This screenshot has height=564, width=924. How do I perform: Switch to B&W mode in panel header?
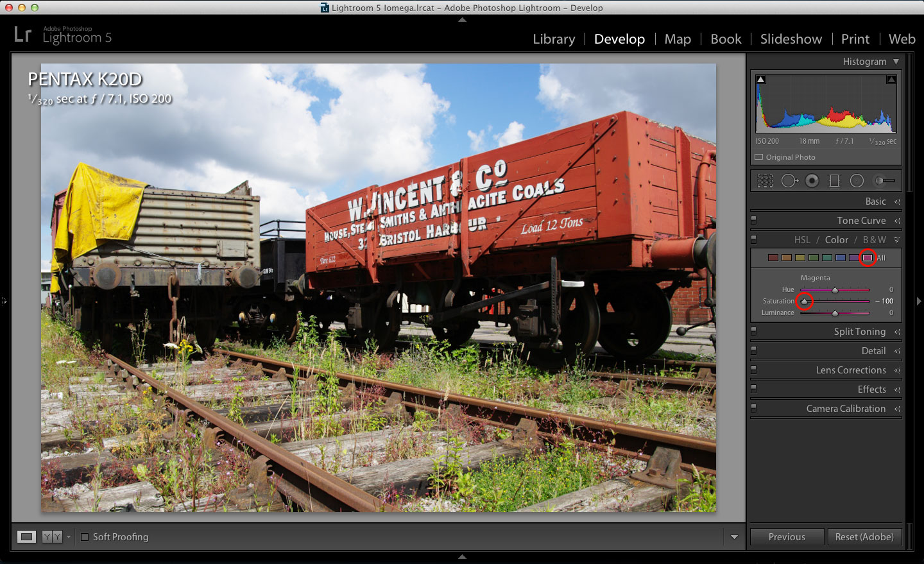[874, 240]
